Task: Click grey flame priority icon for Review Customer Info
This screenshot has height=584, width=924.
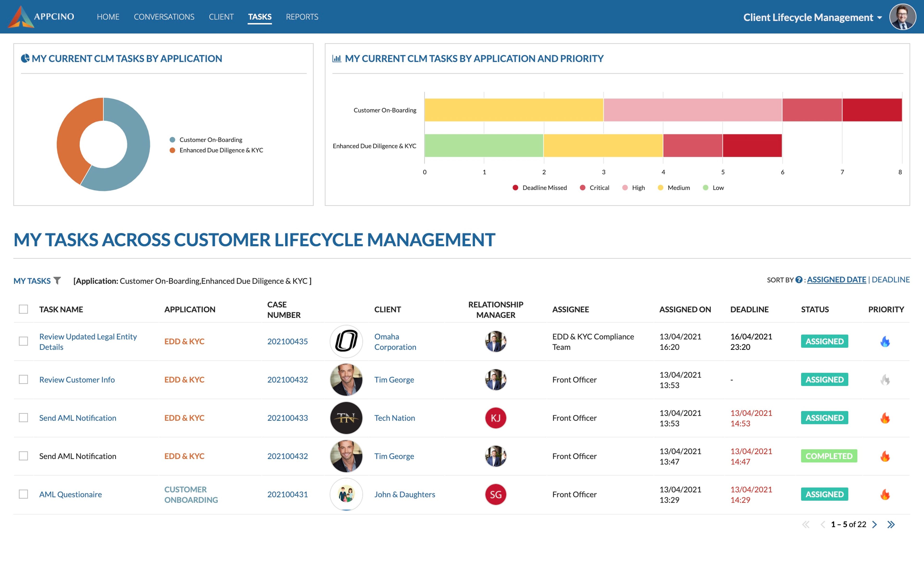Action: [885, 379]
